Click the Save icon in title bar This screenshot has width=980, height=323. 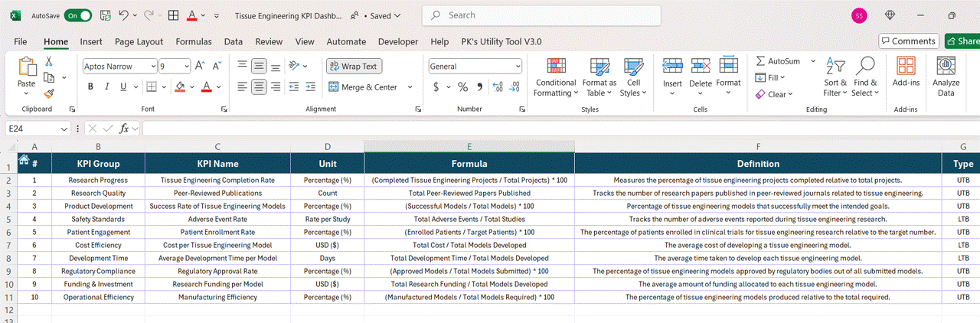click(106, 15)
